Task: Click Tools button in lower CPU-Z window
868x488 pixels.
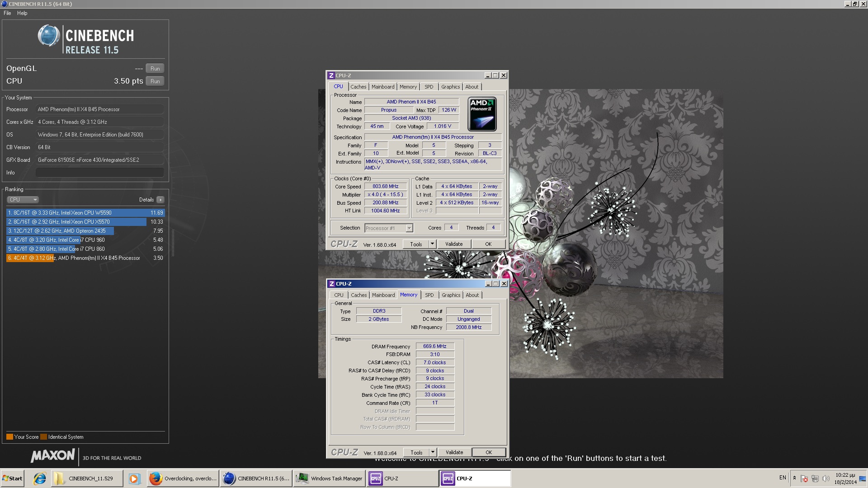Action: pyautogui.click(x=416, y=452)
